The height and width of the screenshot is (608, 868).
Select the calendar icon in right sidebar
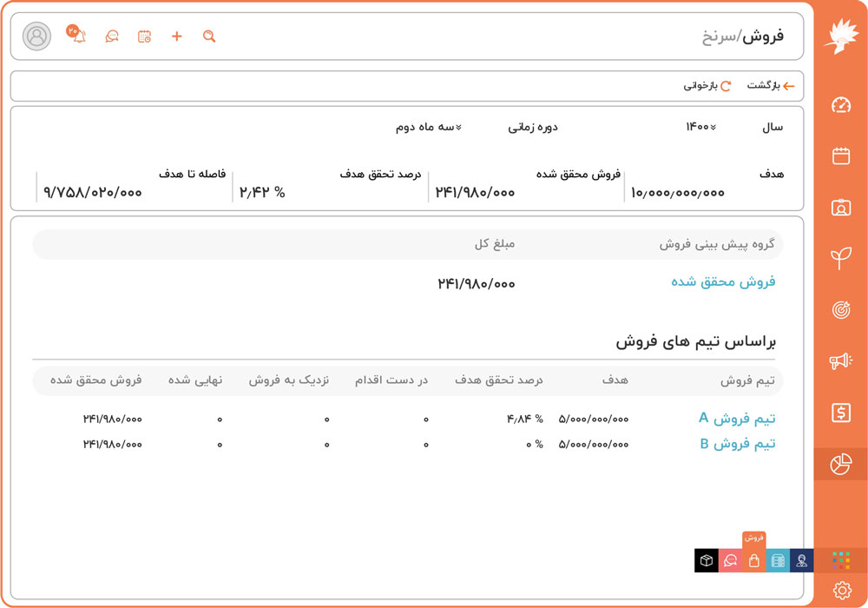pyautogui.click(x=839, y=156)
